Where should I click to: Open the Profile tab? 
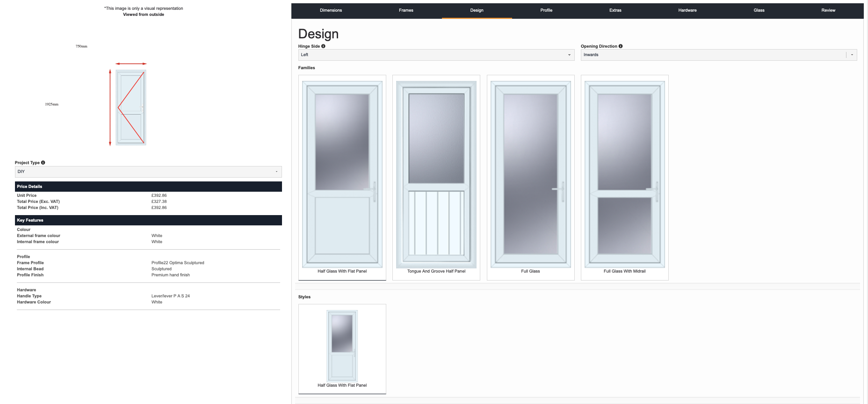click(546, 10)
